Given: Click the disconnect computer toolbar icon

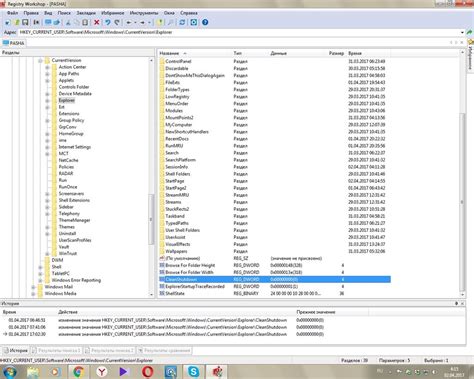Looking at the screenshot, I should point(57,22).
